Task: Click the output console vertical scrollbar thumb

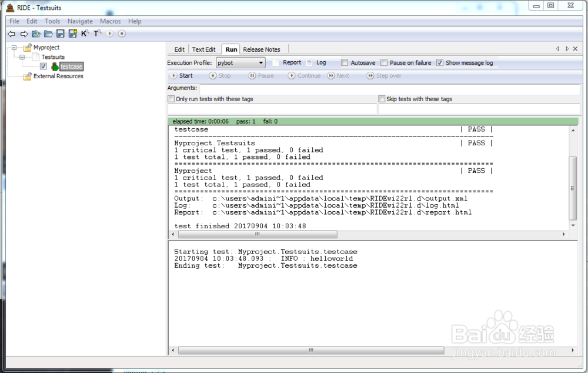Action: [573, 188]
